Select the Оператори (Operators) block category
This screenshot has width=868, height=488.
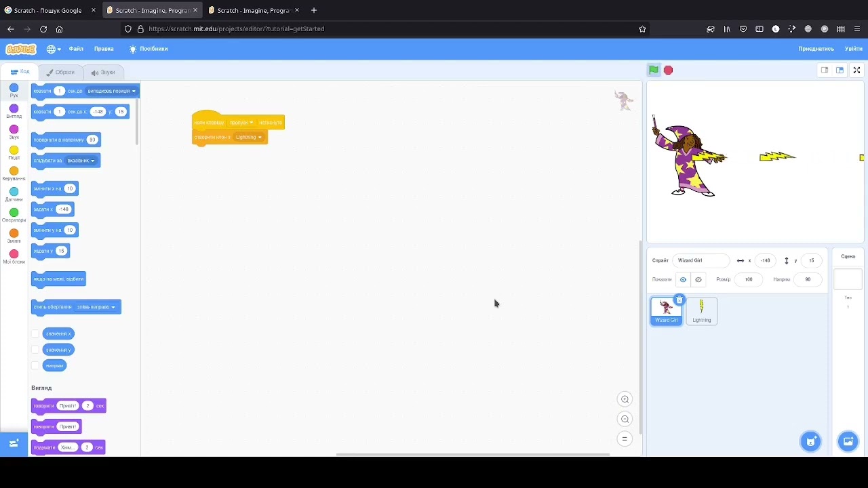coord(14,216)
